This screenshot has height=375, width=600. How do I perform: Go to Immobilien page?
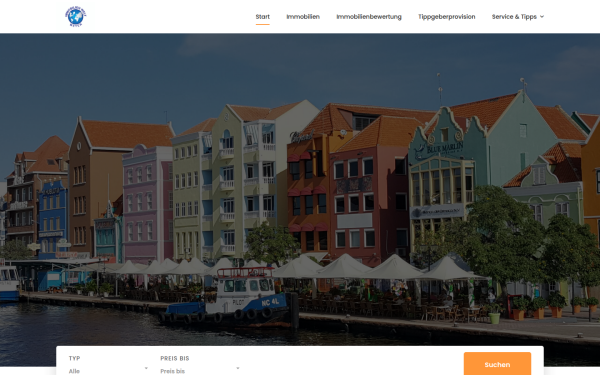[x=303, y=17]
